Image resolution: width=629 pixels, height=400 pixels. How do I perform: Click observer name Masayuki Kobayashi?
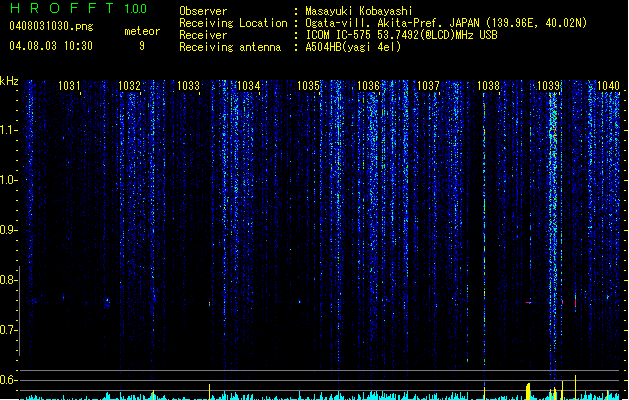(x=359, y=11)
